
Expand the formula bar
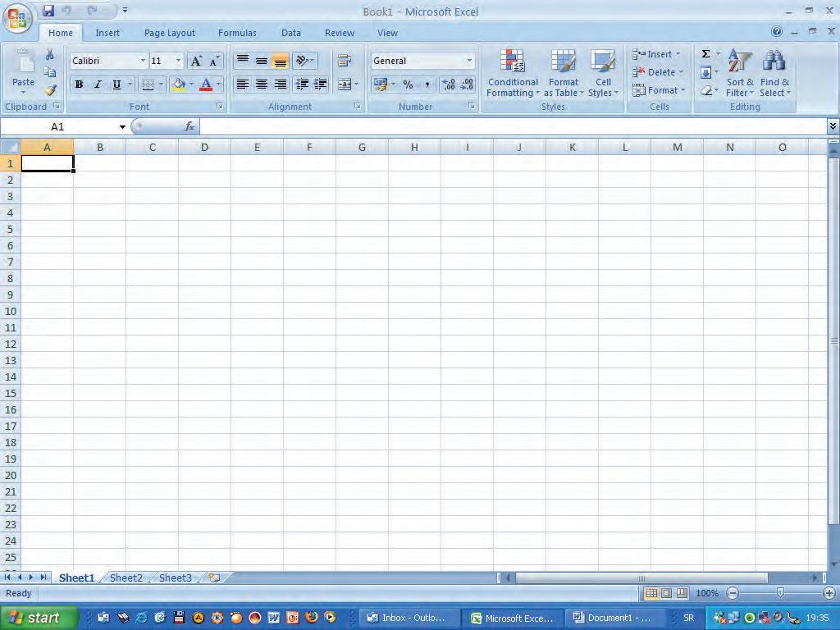point(833,126)
